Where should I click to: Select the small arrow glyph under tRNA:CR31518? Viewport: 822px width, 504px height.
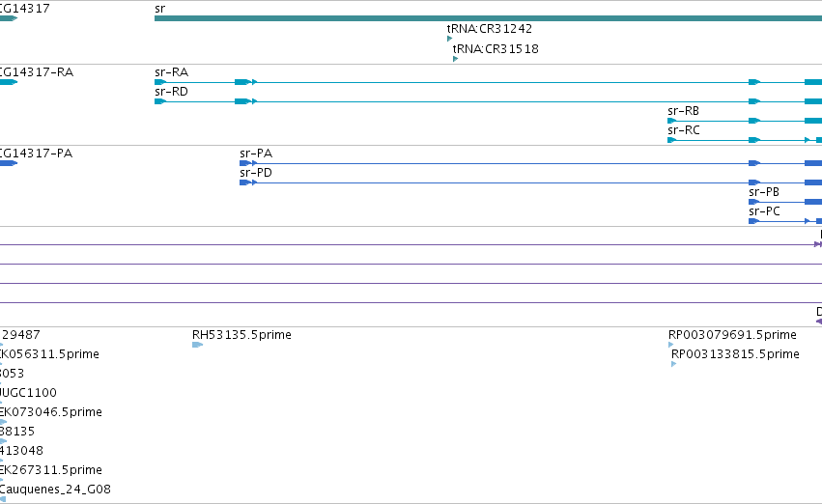[x=456, y=59]
